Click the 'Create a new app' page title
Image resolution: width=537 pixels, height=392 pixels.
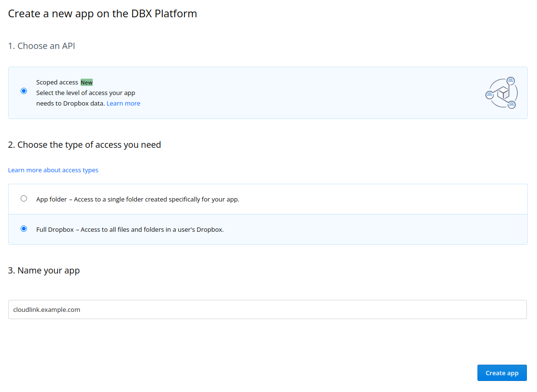pos(103,13)
